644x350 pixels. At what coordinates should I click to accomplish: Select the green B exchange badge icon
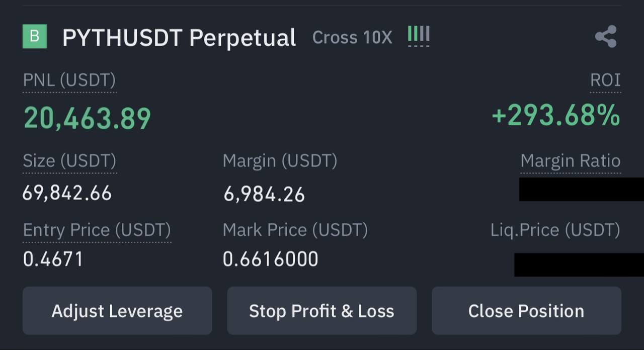pos(34,37)
